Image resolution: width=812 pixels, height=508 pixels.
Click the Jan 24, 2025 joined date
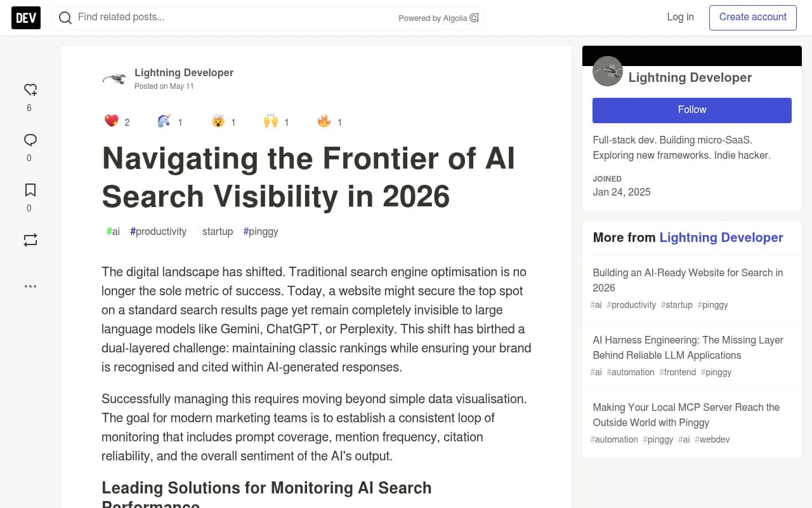(622, 192)
